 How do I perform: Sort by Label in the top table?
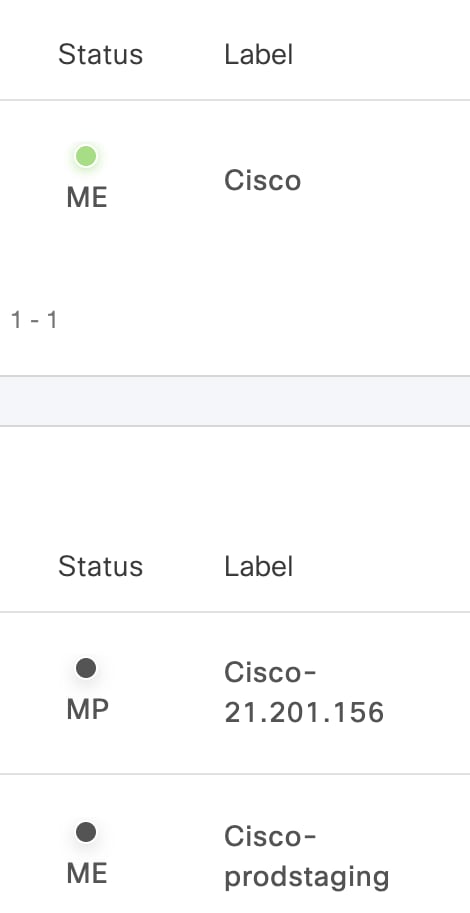point(259,54)
